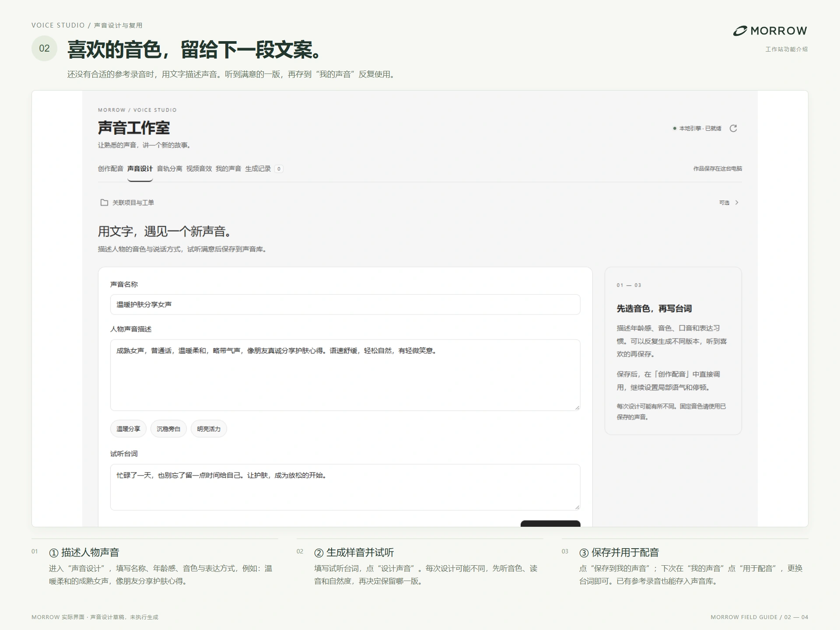Viewport: 840px width, 630px height.
Task: Click the 人物声音描述 text area
Action: [x=345, y=375]
